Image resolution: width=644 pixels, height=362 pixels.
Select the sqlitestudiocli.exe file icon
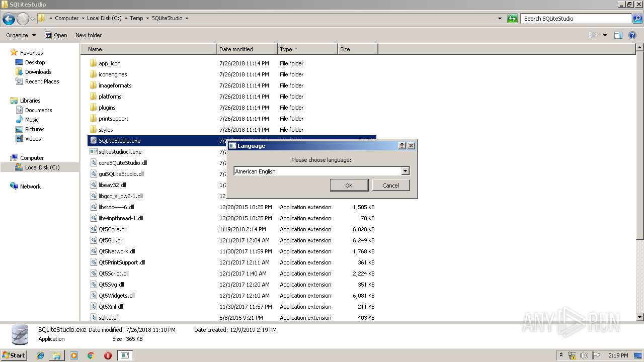(93, 152)
